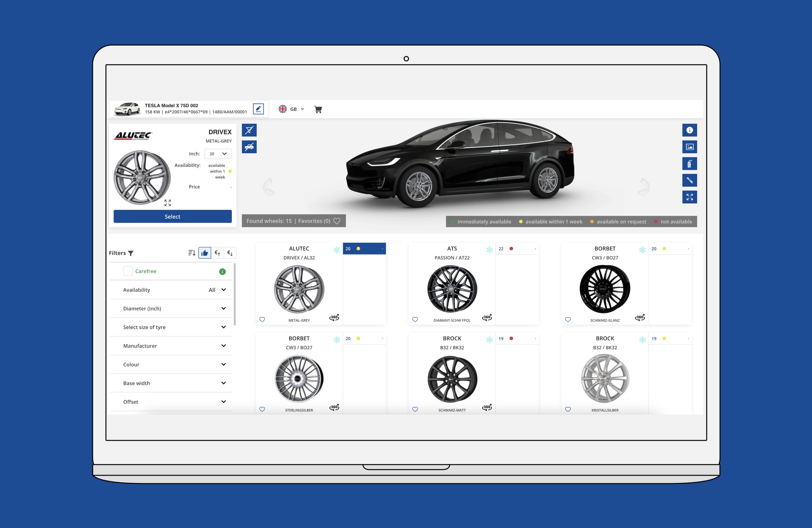Viewport: 812px width, 528px height.
Task: Select the ATS PASSION wheel thumbnail
Action: click(x=452, y=289)
